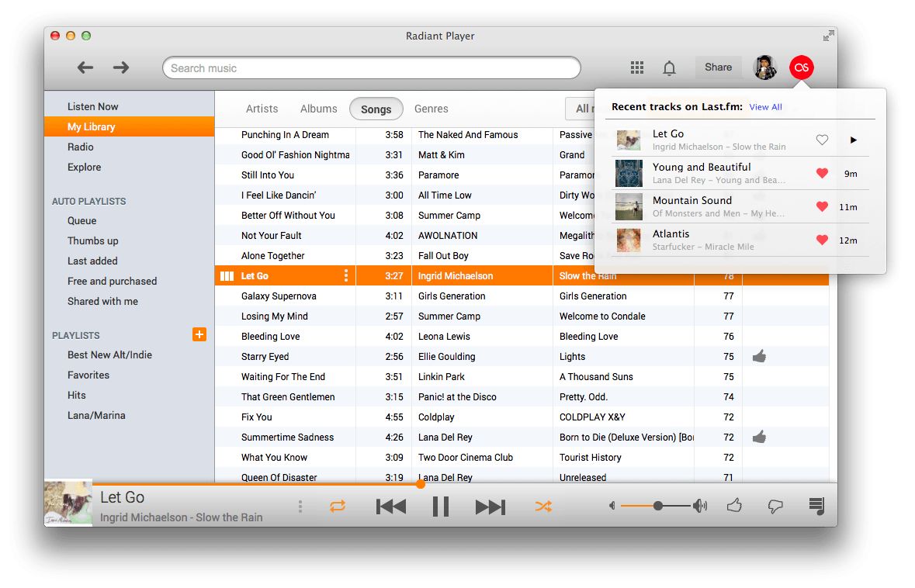
Task: Enable shuffle playback
Action: coord(542,506)
